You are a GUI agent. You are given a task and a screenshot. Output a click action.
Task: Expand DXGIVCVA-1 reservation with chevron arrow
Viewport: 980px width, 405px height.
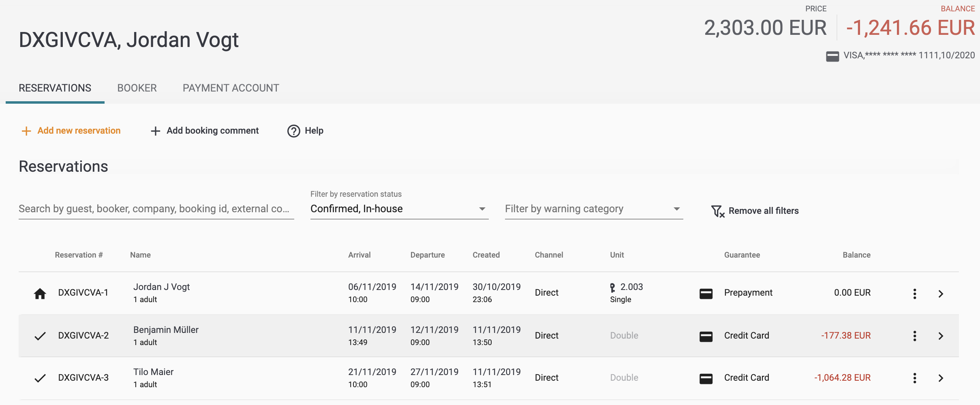pyautogui.click(x=941, y=294)
